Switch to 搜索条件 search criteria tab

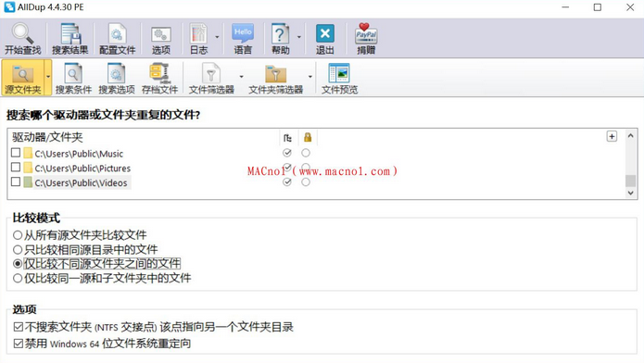73,79
